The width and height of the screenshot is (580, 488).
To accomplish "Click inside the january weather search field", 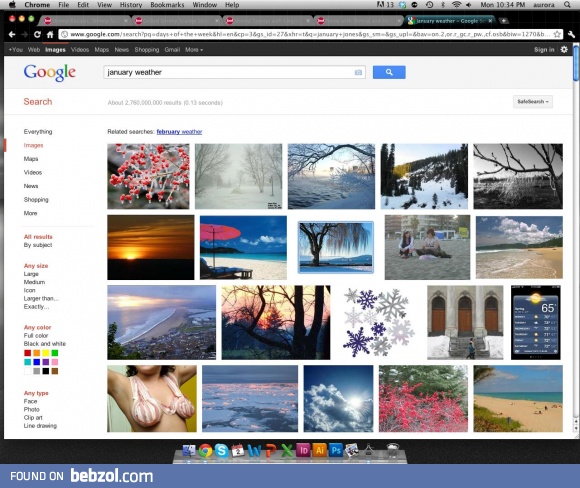I will tap(229, 73).
